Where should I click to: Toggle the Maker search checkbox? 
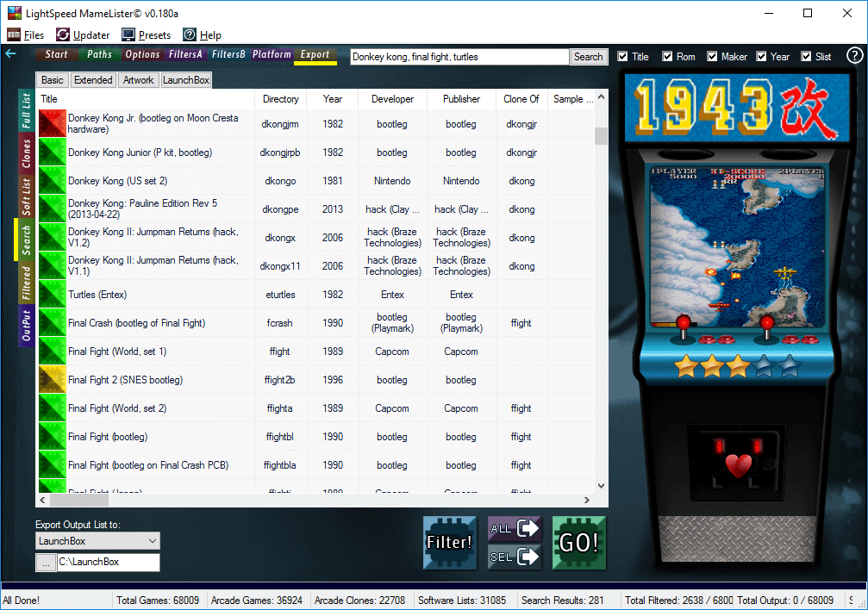pyautogui.click(x=713, y=57)
